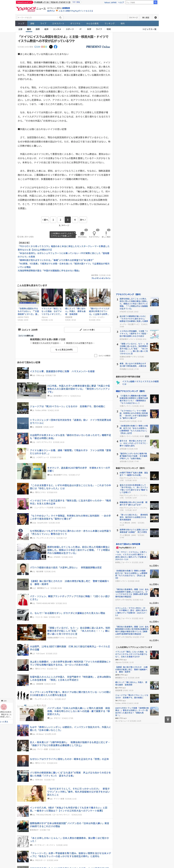Select the 経済 category tab
174x868 pixels.
tap(46, 29)
